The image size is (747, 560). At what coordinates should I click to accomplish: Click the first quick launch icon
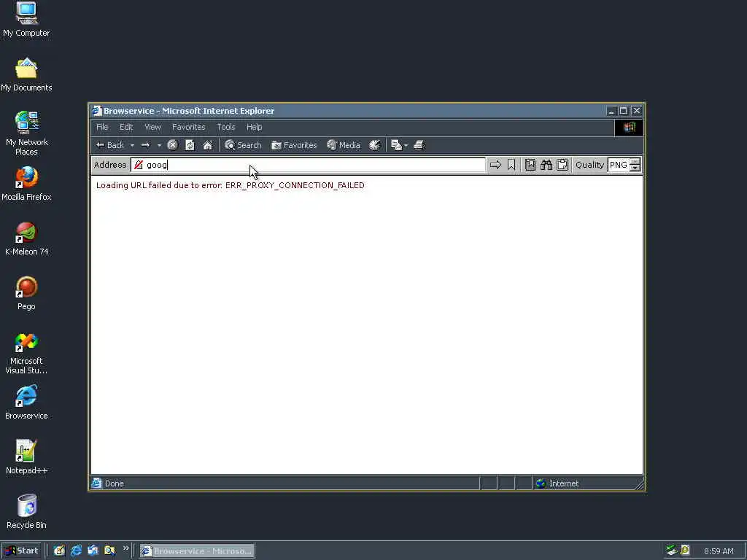coord(59,551)
